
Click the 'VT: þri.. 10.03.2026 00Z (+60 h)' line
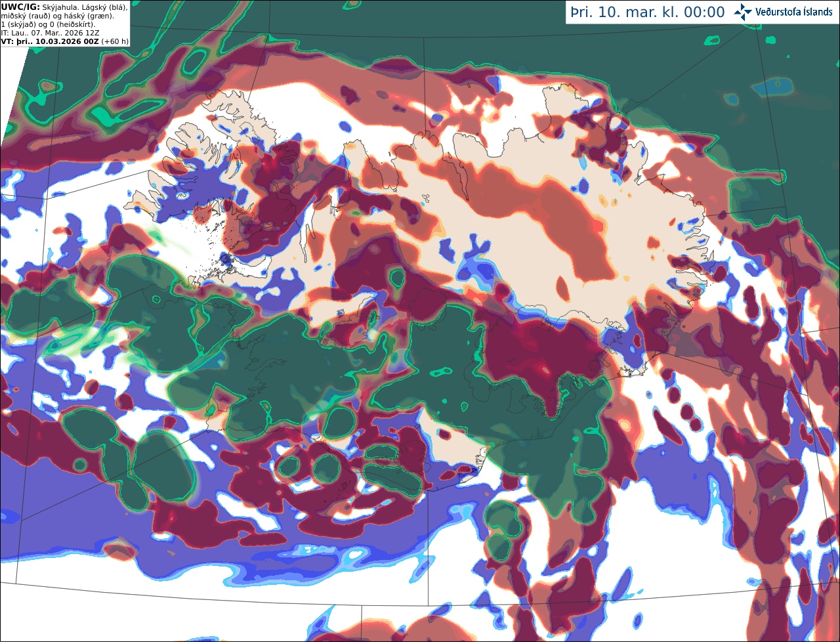tap(65, 41)
